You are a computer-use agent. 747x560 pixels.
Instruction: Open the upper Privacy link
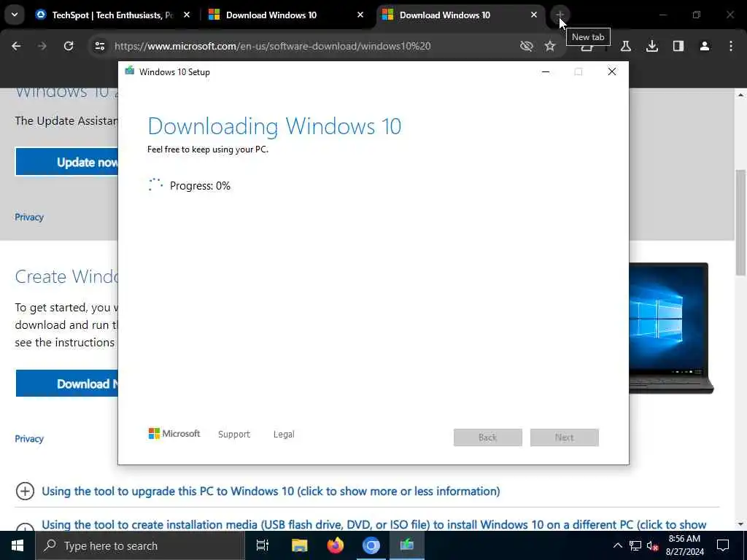point(29,217)
